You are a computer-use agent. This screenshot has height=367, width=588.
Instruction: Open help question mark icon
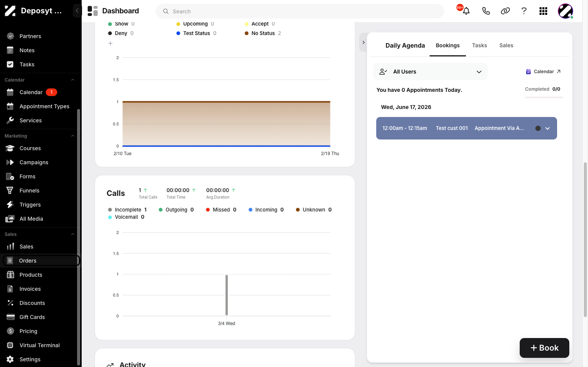524,11
